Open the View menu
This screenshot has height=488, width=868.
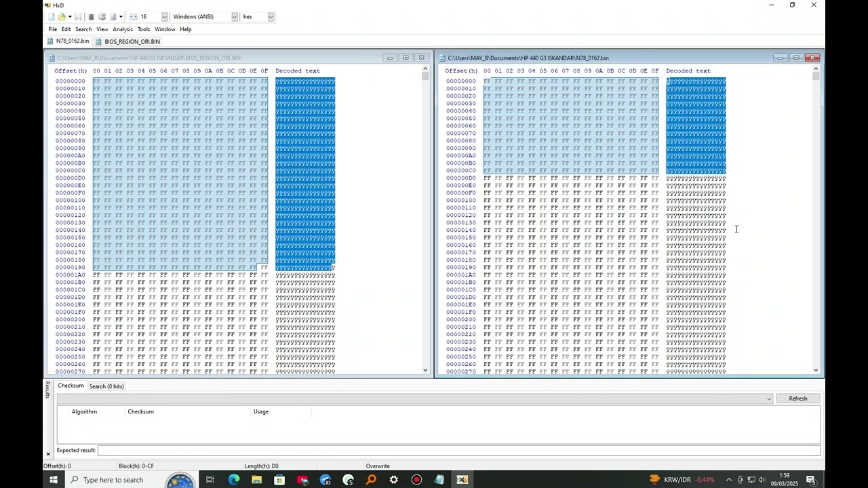point(102,29)
